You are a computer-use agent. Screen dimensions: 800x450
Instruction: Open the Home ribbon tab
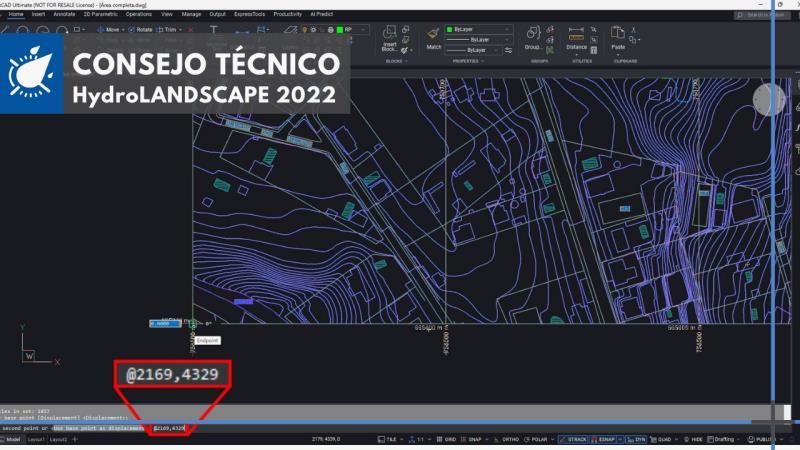point(16,14)
